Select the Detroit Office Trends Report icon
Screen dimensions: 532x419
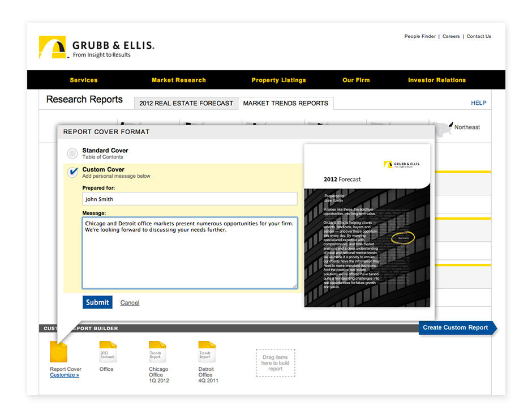207,352
